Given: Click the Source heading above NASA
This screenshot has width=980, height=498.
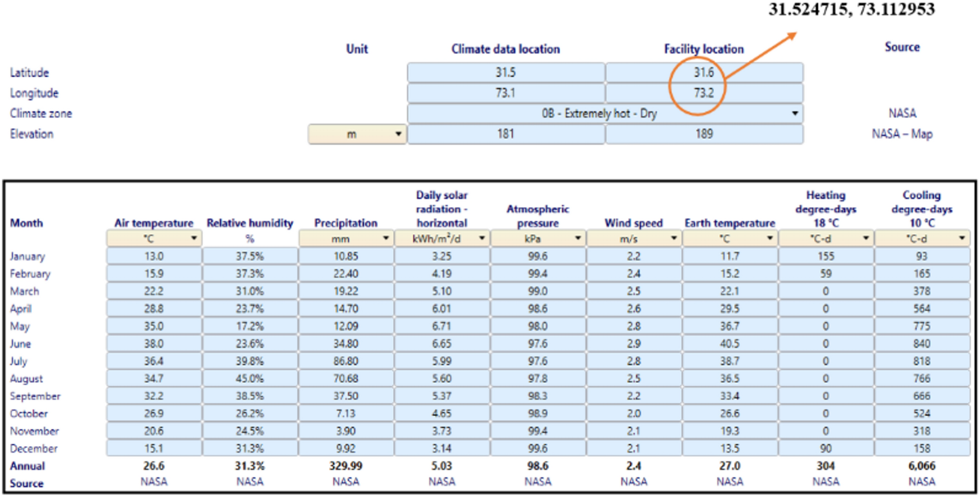Looking at the screenshot, I should 902,47.
